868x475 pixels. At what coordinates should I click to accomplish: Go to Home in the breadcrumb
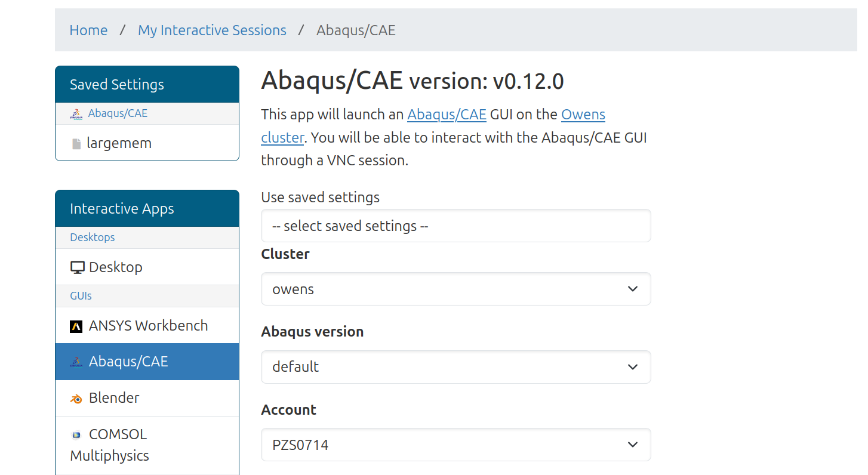(88, 30)
